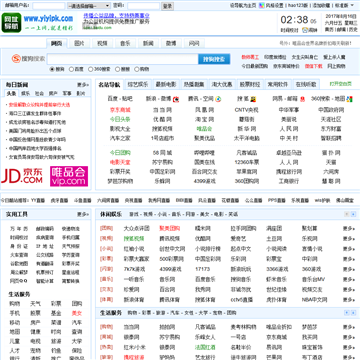360x360 pixels.
Task: Move 生活服务 section up with arrow icon
Action: pos(347,313)
